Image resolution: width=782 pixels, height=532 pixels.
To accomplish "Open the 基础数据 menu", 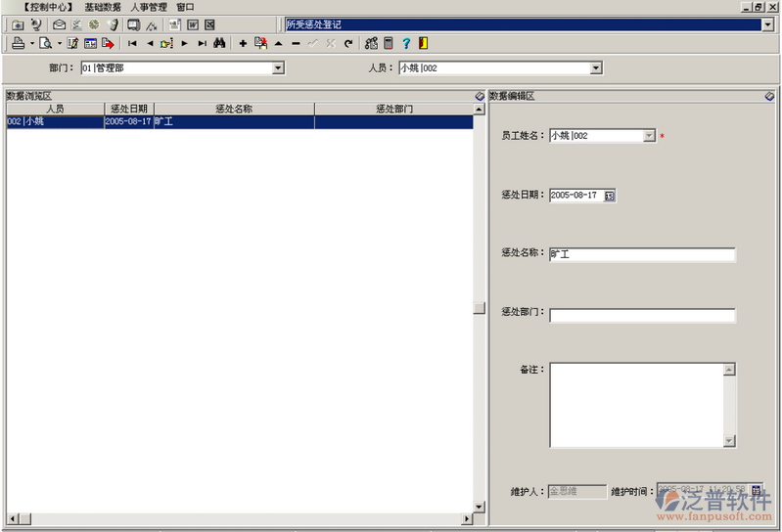I will [x=103, y=7].
